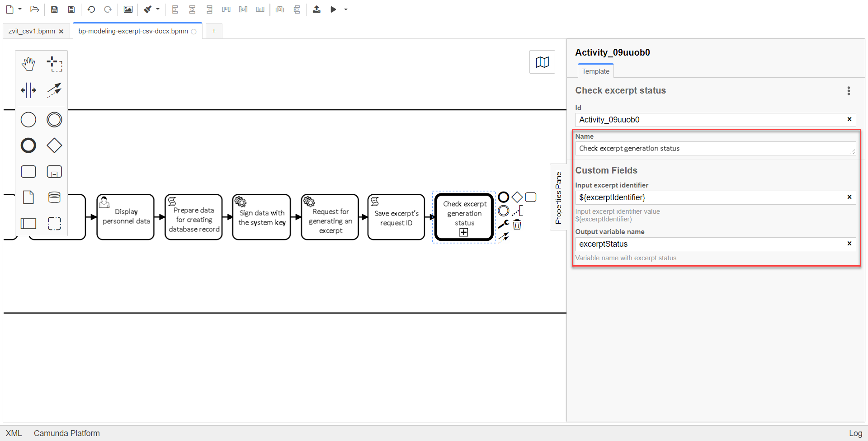Image resolution: width=868 pixels, height=441 pixels.
Task: Switch to zvit_csv1.bpmn tab
Action: click(32, 31)
